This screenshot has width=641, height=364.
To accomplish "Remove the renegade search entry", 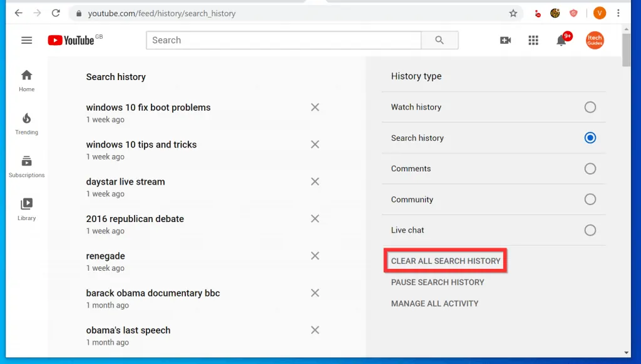I will pyautogui.click(x=315, y=255).
